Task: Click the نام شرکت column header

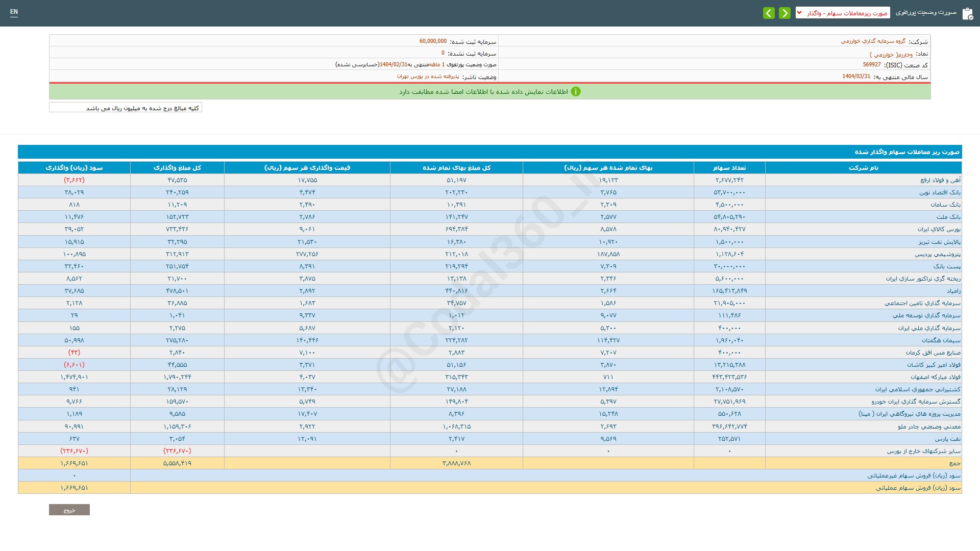Action: [863, 168]
